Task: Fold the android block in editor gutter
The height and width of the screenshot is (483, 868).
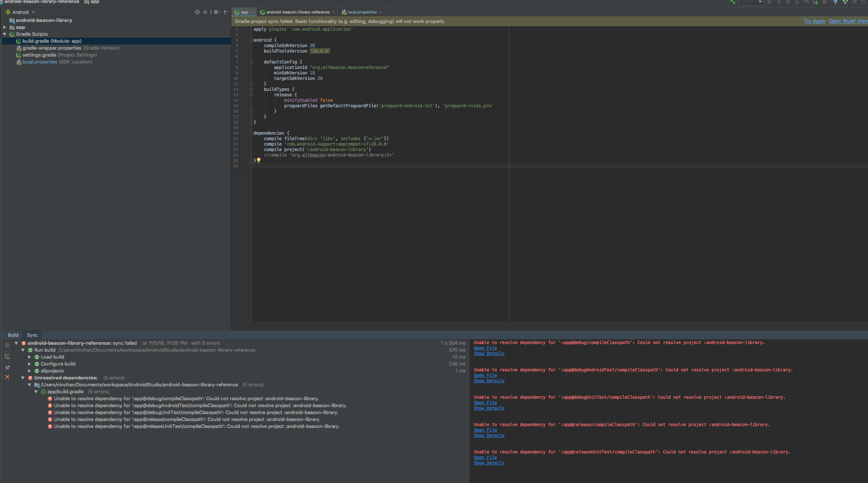Action: click(251, 40)
